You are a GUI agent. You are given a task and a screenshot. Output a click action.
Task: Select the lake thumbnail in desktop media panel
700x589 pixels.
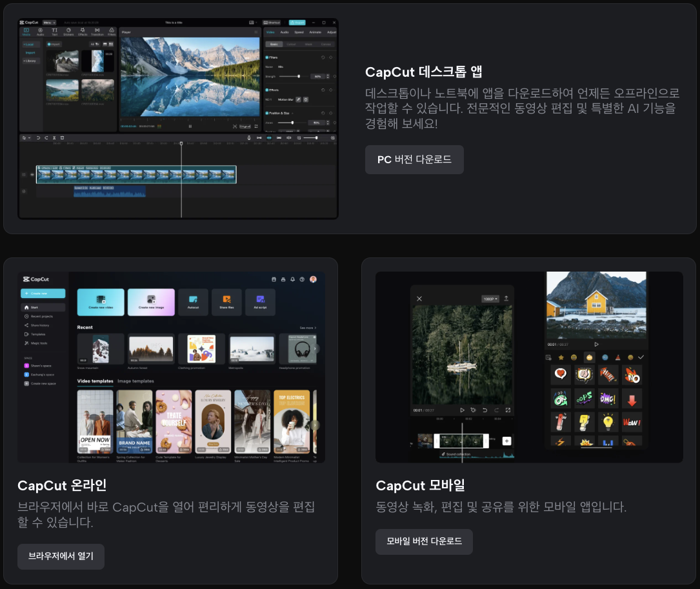pyautogui.click(x=63, y=90)
